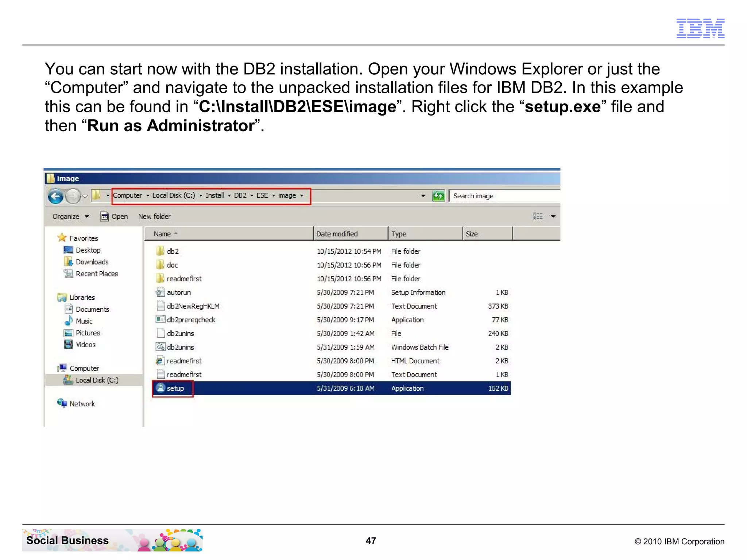Click in the Search image field
Viewport: 747px width, 560px height.
click(x=505, y=196)
